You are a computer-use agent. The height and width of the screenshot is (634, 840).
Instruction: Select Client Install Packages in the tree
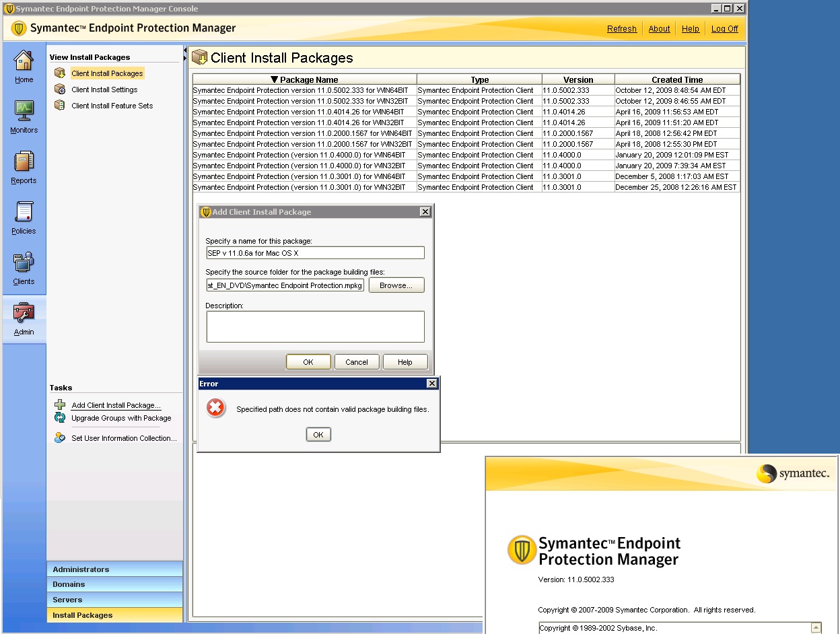(107, 73)
